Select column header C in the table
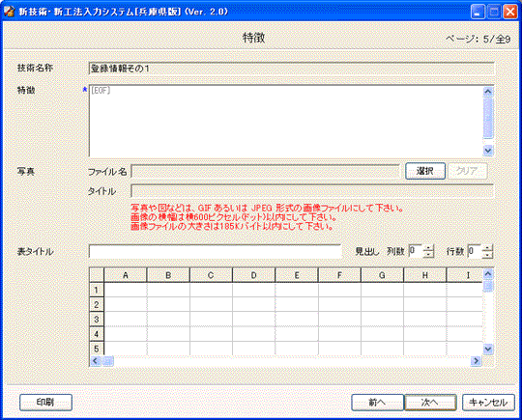 tap(211, 275)
